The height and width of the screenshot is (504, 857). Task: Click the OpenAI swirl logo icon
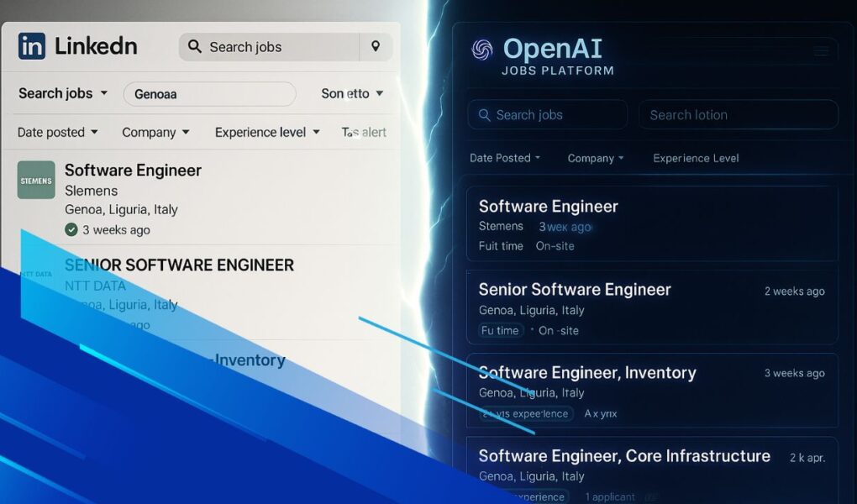pos(482,50)
